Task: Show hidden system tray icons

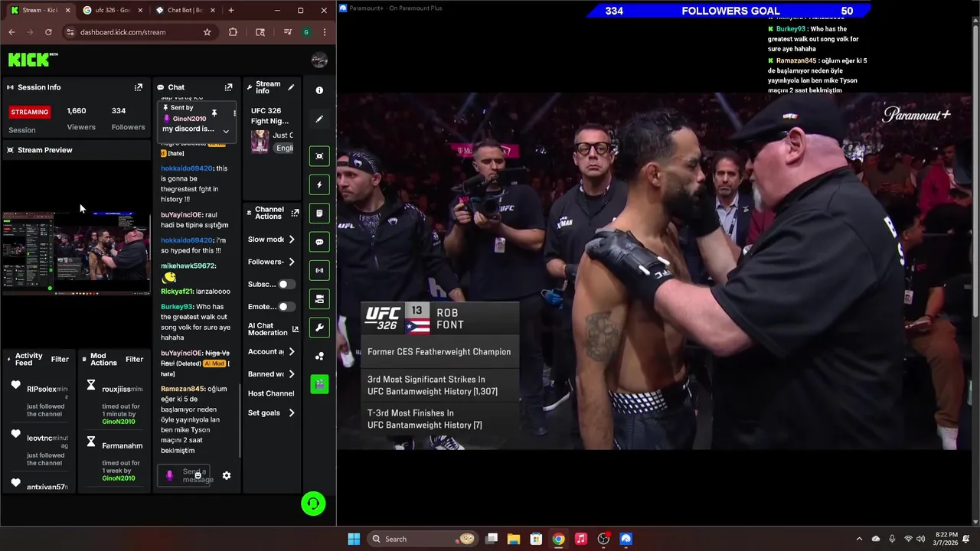Action: pos(859,539)
